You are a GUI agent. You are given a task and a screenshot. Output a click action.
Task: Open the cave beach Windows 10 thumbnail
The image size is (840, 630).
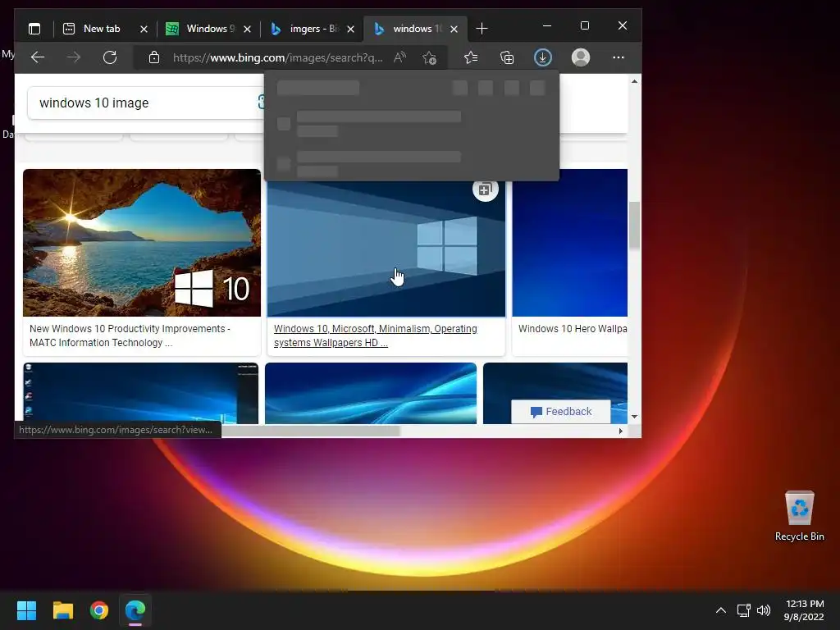pyautogui.click(x=142, y=243)
